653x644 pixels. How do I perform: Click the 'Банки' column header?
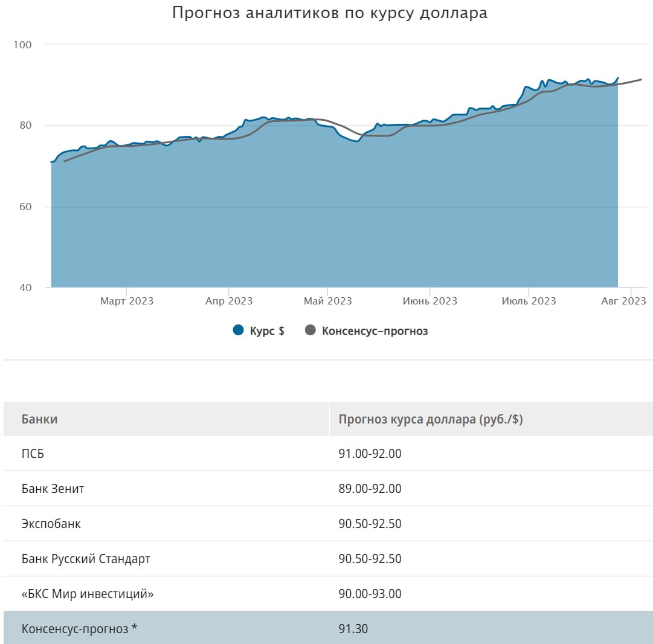[x=40, y=419]
